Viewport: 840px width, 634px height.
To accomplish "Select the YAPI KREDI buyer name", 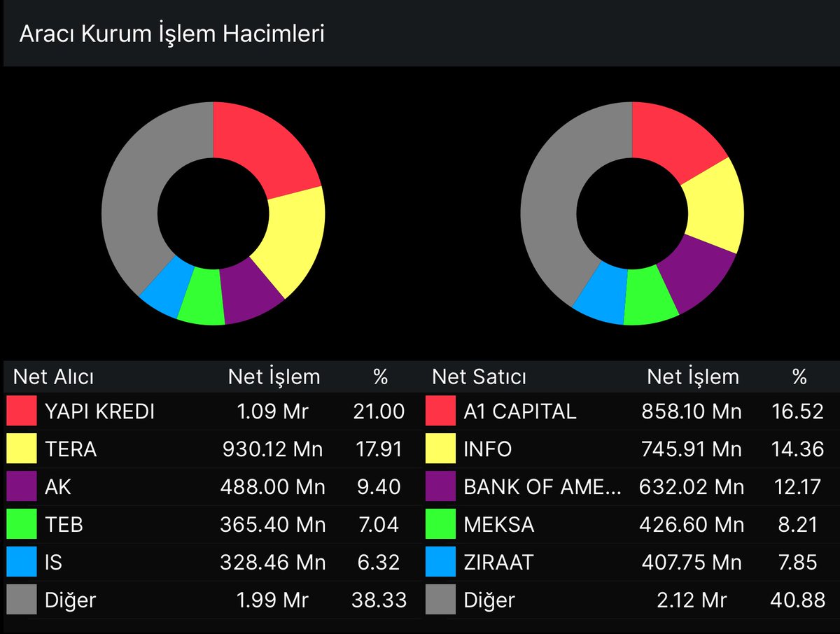I will click(x=99, y=411).
